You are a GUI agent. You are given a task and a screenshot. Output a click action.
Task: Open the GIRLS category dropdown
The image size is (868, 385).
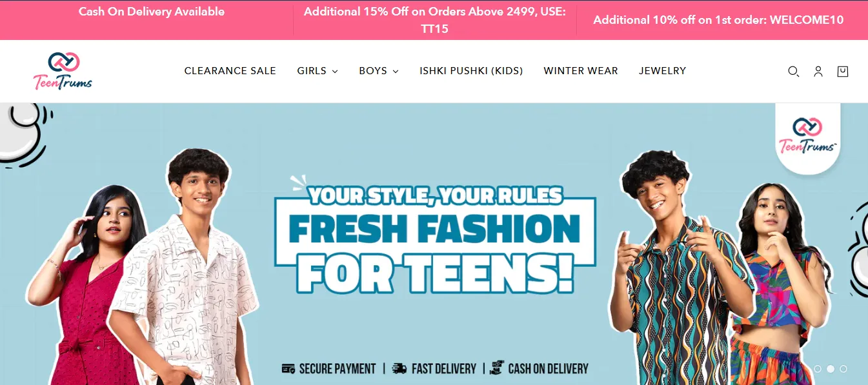click(x=318, y=71)
